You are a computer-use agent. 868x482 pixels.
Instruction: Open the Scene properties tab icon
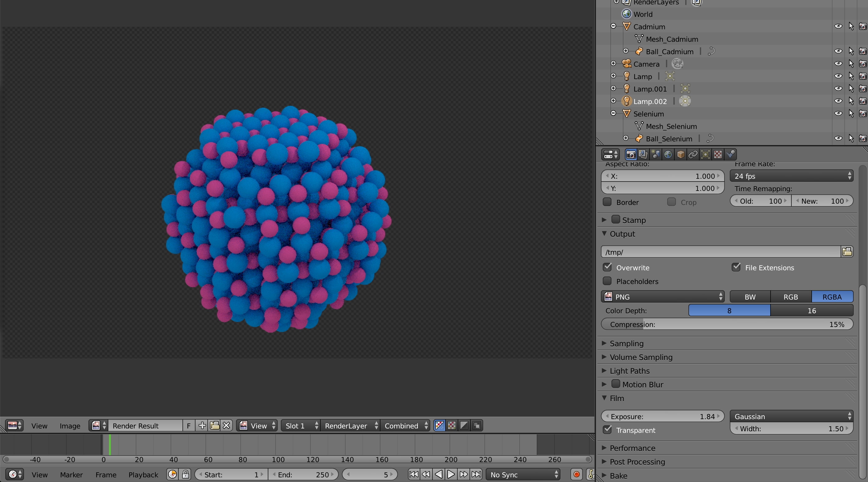tap(656, 154)
